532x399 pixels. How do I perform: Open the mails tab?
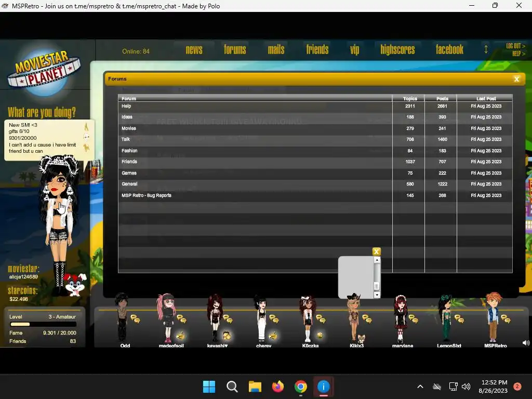(276, 50)
